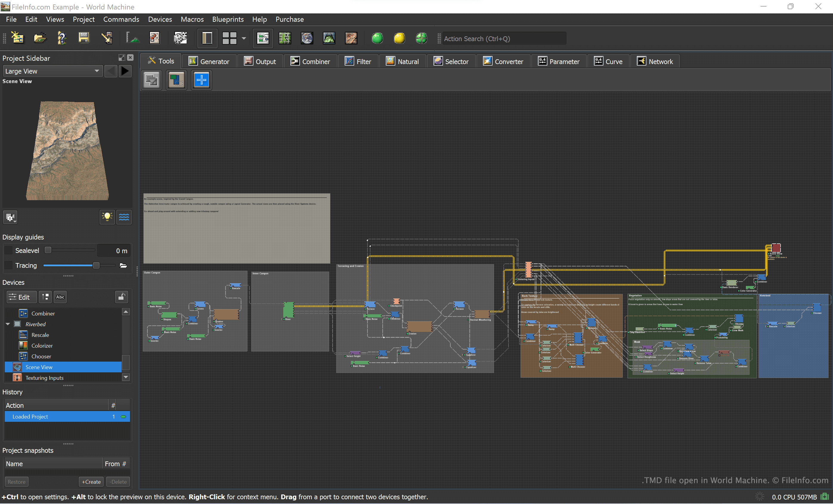Open the Blueprints menu
The image size is (833, 504).
pyautogui.click(x=227, y=19)
